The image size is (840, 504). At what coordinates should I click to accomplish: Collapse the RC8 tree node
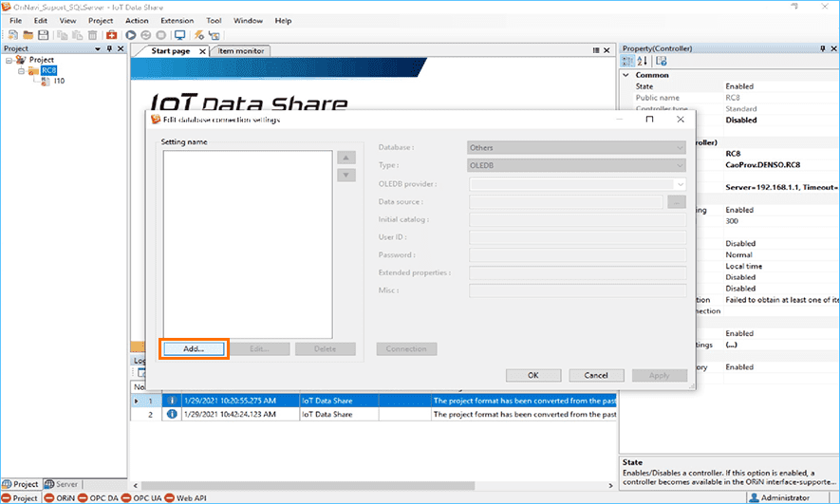click(22, 70)
